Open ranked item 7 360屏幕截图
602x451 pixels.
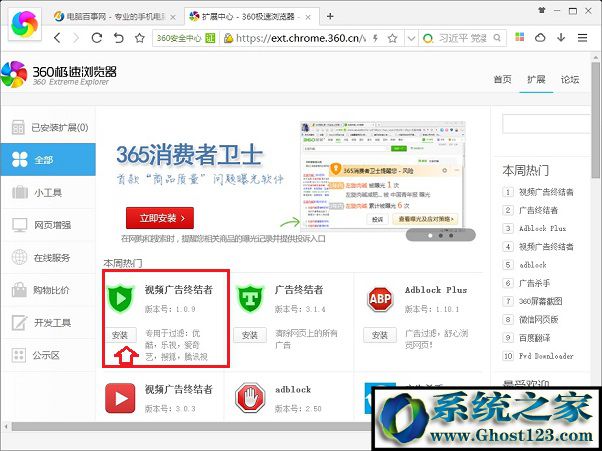[x=541, y=301]
